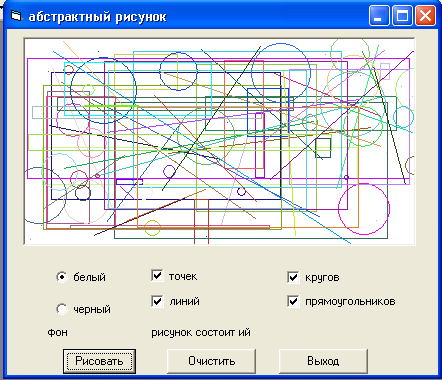Click the form icon in title bar
This screenshot has width=442, height=380.
coord(16,15)
